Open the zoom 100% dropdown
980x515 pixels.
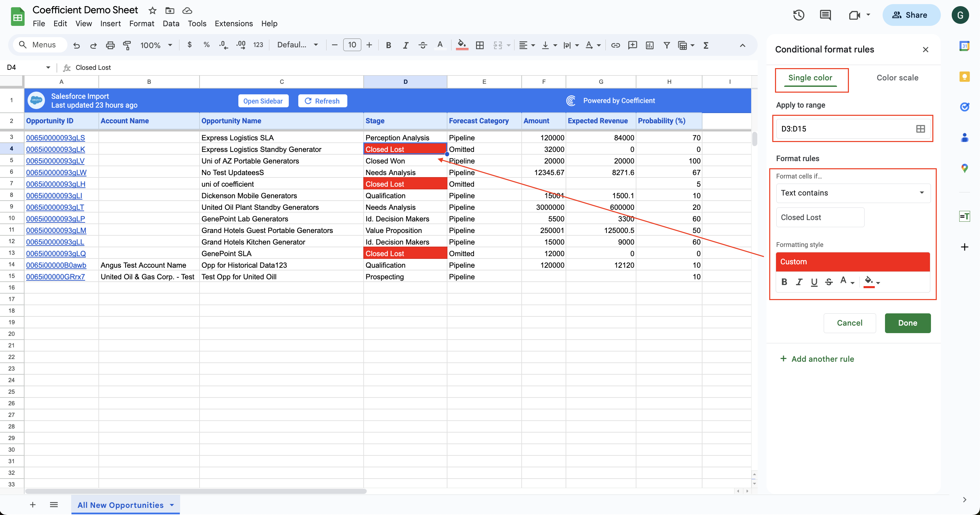click(156, 45)
